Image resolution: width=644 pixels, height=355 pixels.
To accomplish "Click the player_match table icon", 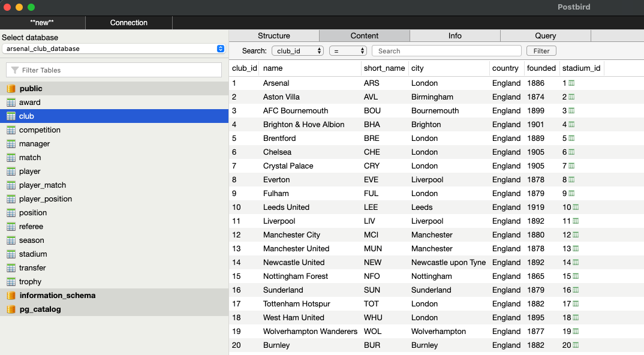I will click(x=11, y=185).
